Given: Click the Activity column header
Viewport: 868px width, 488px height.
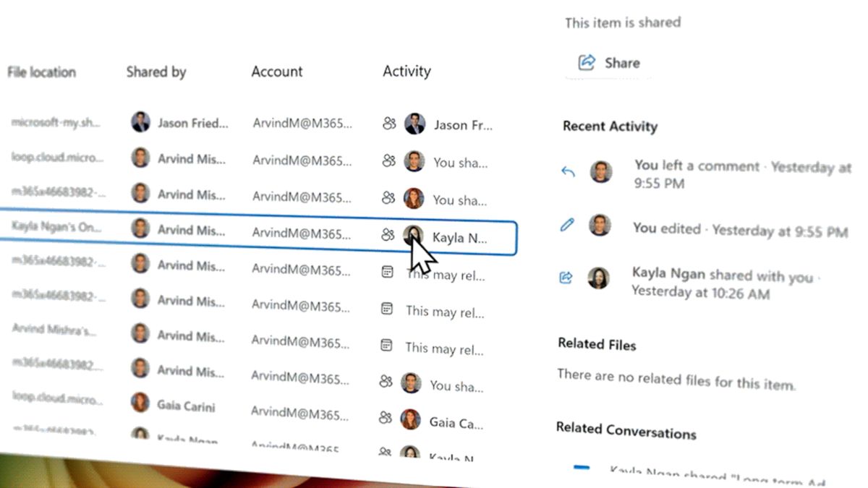Looking at the screenshot, I should tap(407, 71).
